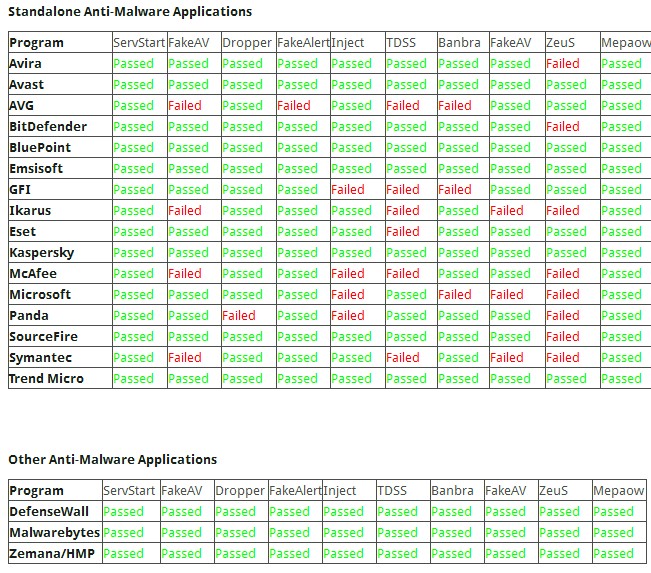Select the Symantec row name
This screenshot has width=651, height=573.
coord(40,358)
